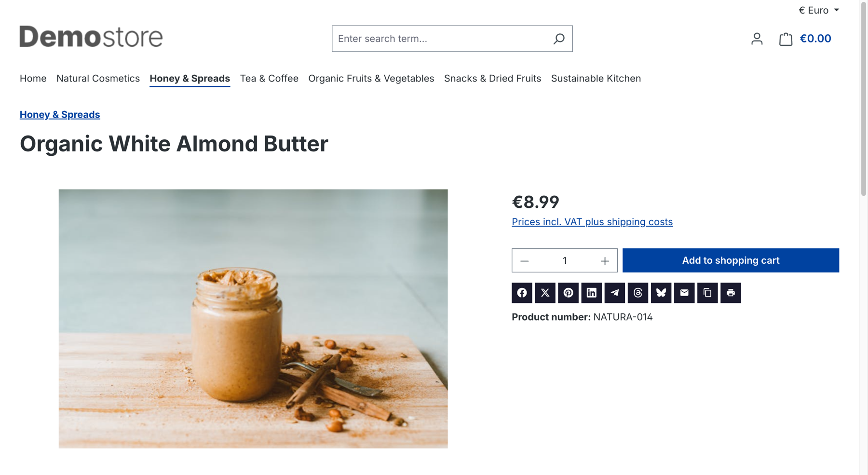Share product on LinkedIn
Screen dimensions: 868x475
[x=591, y=293]
